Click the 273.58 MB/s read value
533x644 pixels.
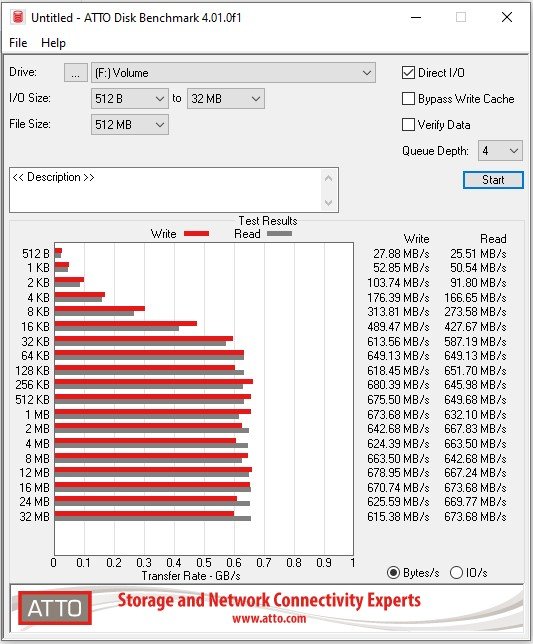click(x=476, y=312)
